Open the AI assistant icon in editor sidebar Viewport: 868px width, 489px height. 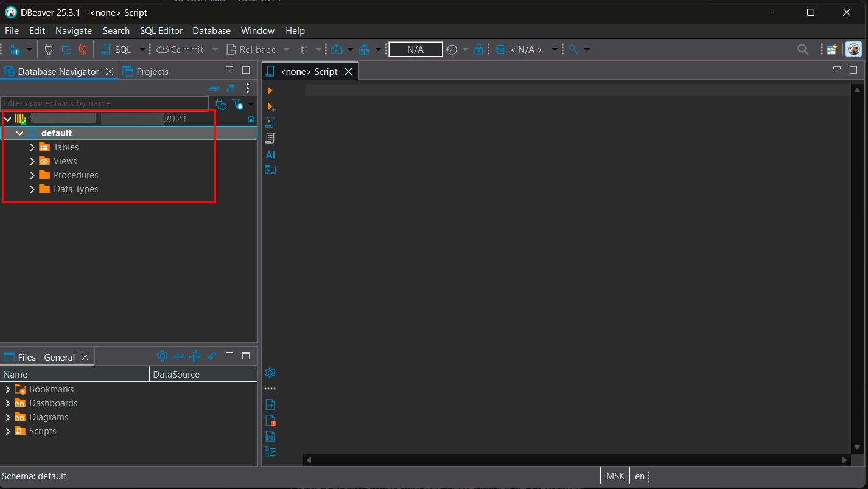[x=271, y=154]
